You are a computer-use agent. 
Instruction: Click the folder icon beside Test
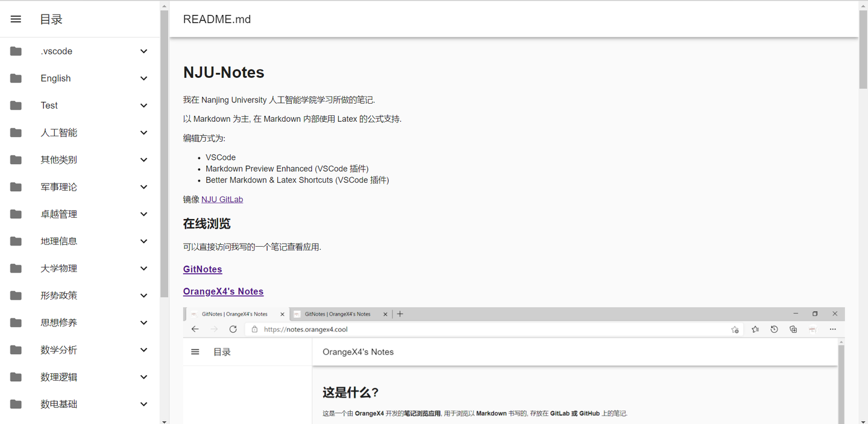coord(15,105)
